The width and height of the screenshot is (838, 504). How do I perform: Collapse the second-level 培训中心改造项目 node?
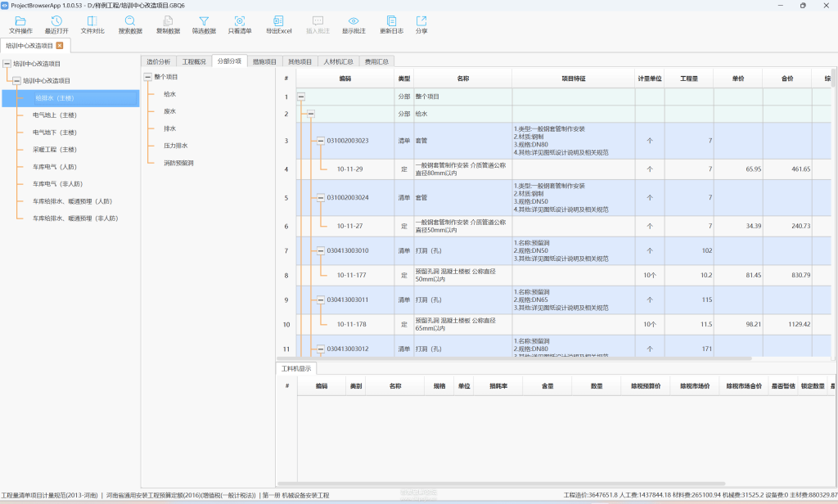tap(16, 81)
